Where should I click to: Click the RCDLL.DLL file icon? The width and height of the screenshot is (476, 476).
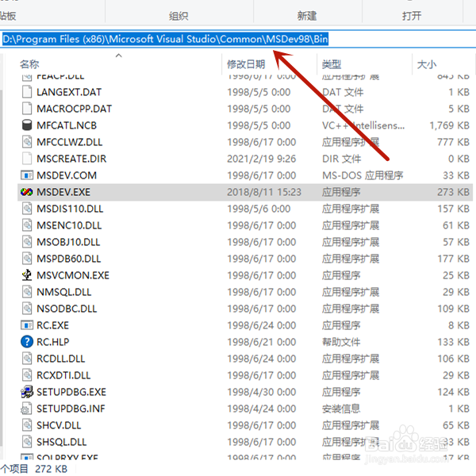coord(27,359)
